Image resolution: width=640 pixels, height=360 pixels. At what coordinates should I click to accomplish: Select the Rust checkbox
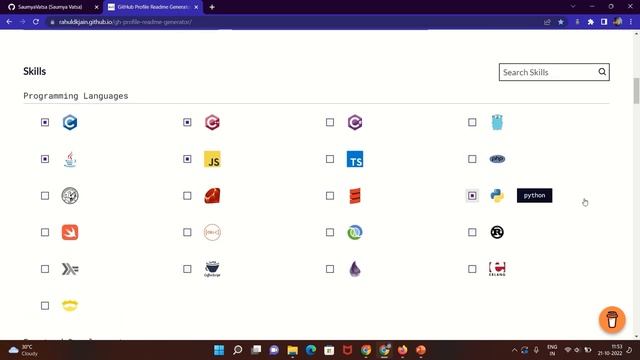coord(472,232)
